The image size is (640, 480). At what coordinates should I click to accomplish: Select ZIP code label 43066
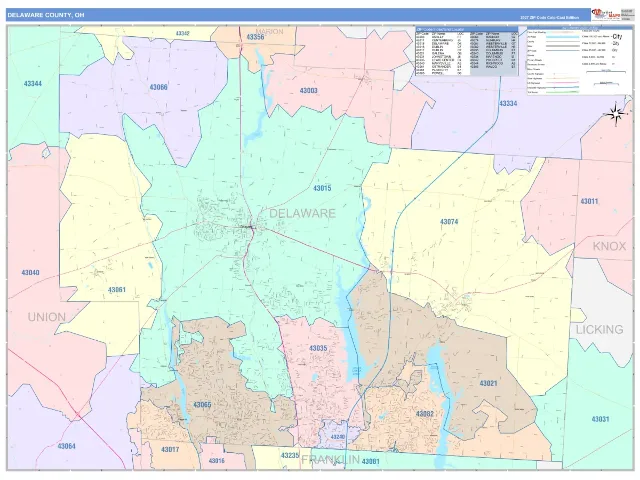point(158,87)
